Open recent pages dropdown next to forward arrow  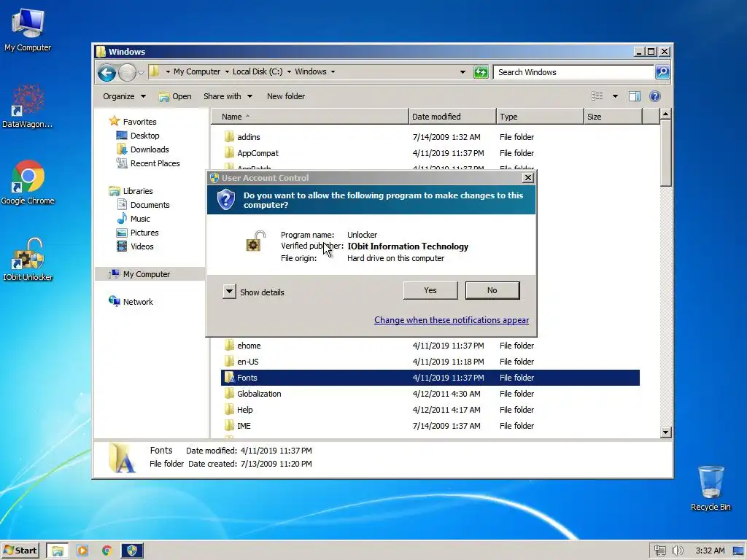tap(141, 72)
